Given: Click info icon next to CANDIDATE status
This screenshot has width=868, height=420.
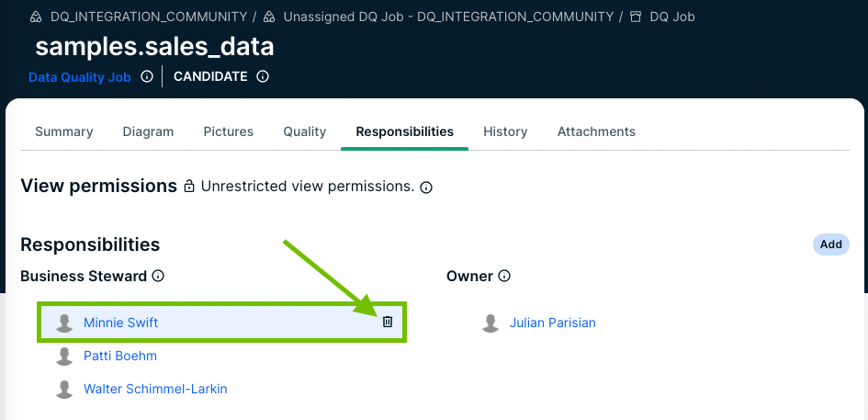Looking at the screenshot, I should (263, 77).
